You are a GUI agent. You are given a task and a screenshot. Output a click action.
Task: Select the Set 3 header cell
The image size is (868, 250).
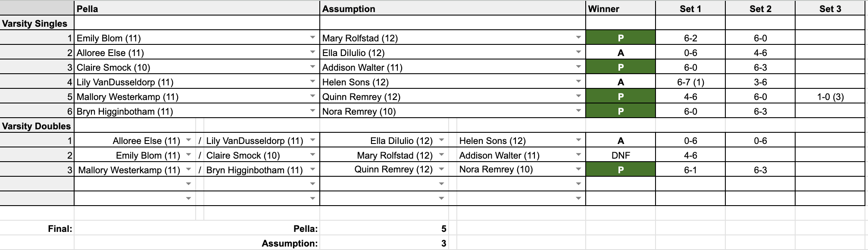tap(830, 9)
